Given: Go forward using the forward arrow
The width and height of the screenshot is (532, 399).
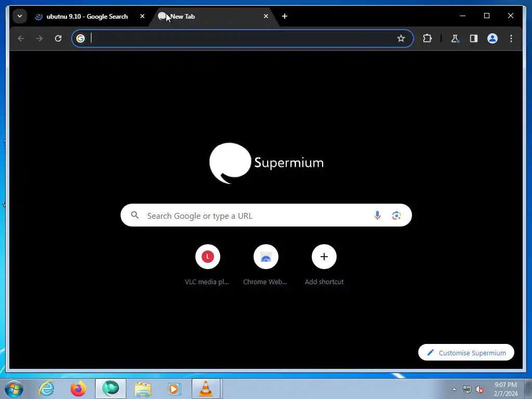Looking at the screenshot, I should [x=39, y=38].
